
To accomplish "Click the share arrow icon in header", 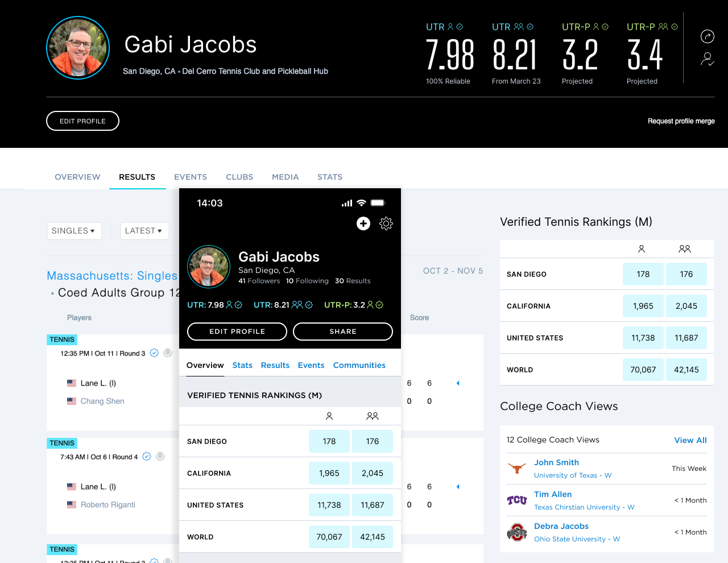I will (x=707, y=36).
